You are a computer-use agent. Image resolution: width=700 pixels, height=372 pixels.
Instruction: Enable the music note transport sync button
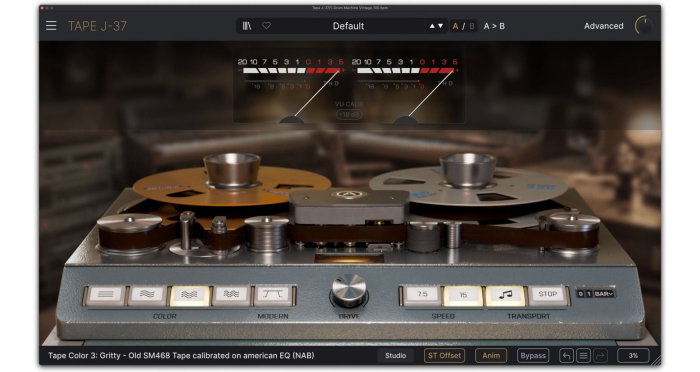(505, 295)
